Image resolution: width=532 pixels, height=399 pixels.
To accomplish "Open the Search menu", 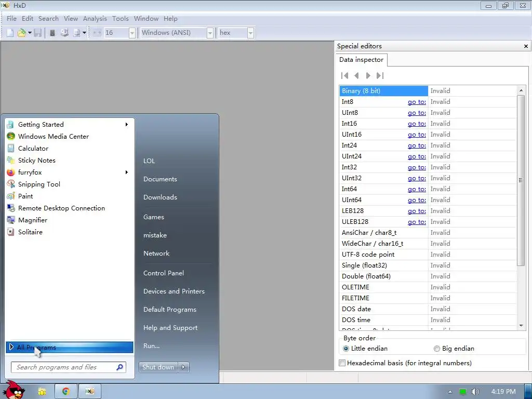I will [48, 19].
